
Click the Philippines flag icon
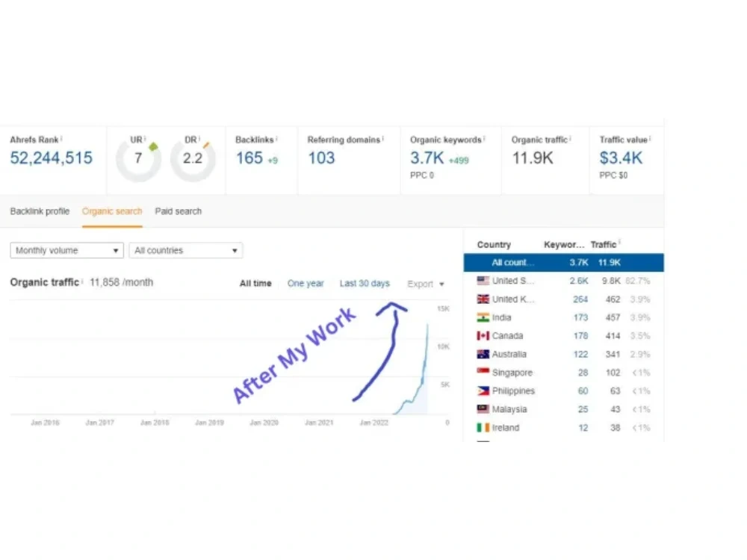(x=483, y=391)
